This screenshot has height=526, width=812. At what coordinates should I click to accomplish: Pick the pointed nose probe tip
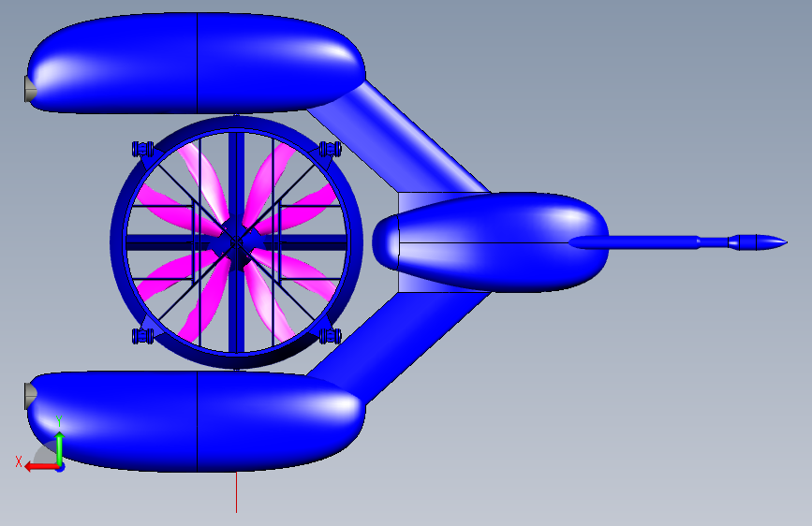click(773, 242)
